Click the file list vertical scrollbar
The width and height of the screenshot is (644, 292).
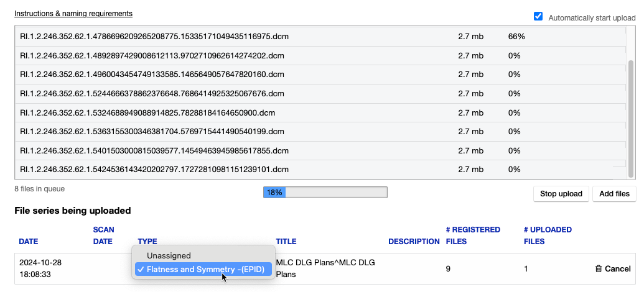(631, 112)
